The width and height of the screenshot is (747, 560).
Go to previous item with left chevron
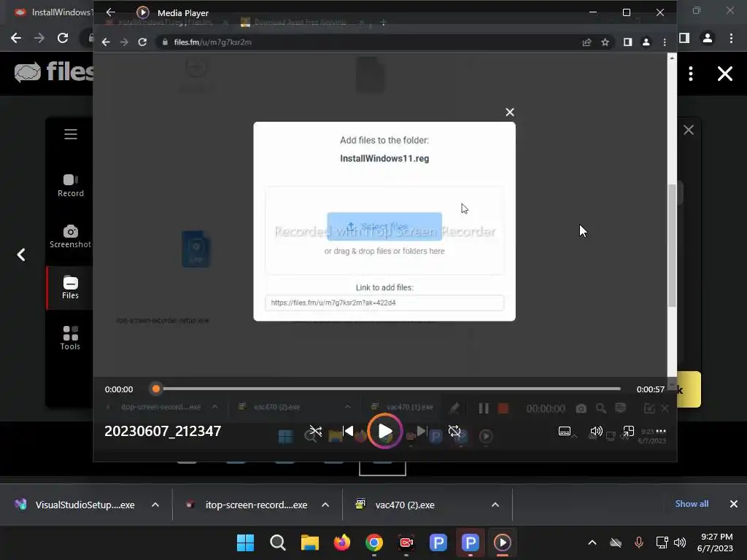[21, 254]
